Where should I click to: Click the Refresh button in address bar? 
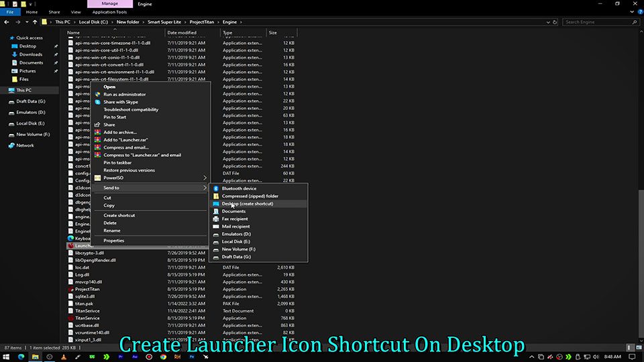(555, 22)
